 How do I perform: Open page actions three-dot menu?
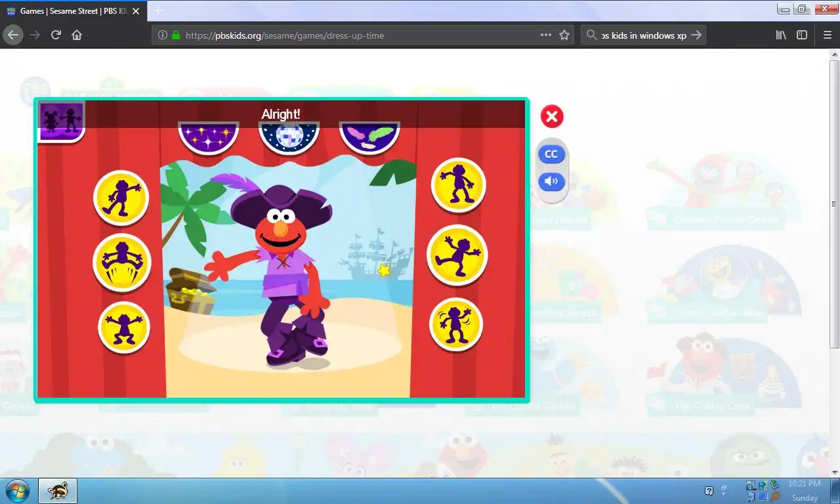point(546,35)
